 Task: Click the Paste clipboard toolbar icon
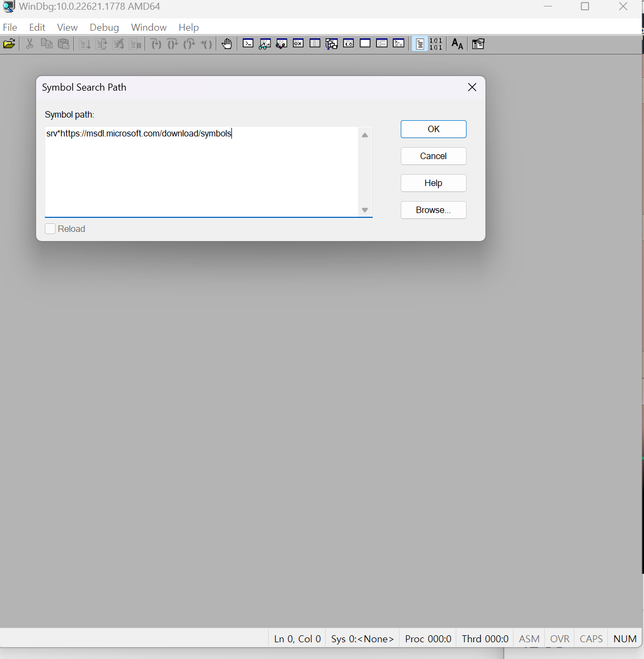(x=64, y=44)
